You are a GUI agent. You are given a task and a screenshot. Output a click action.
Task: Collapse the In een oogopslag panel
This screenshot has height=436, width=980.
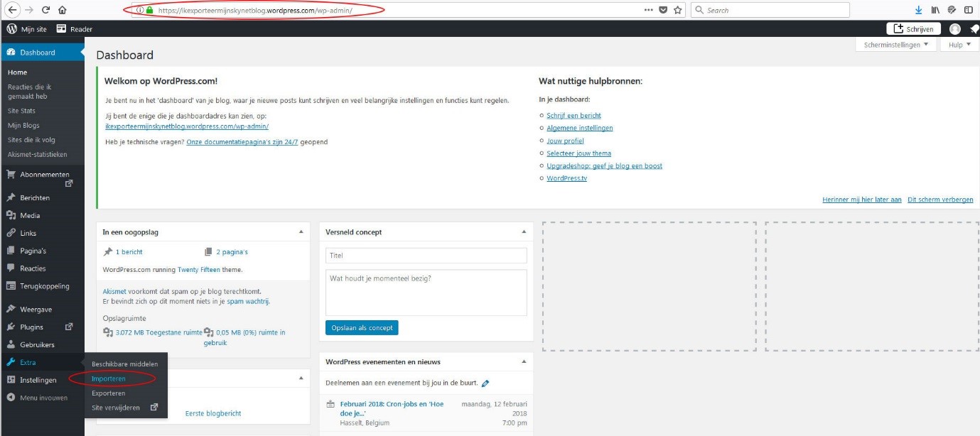click(301, 231)
